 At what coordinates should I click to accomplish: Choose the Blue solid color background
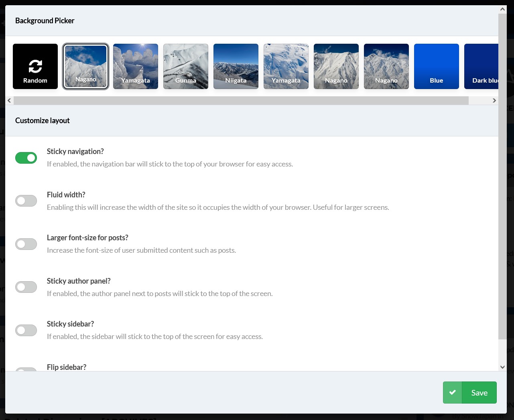coord(436,66)
